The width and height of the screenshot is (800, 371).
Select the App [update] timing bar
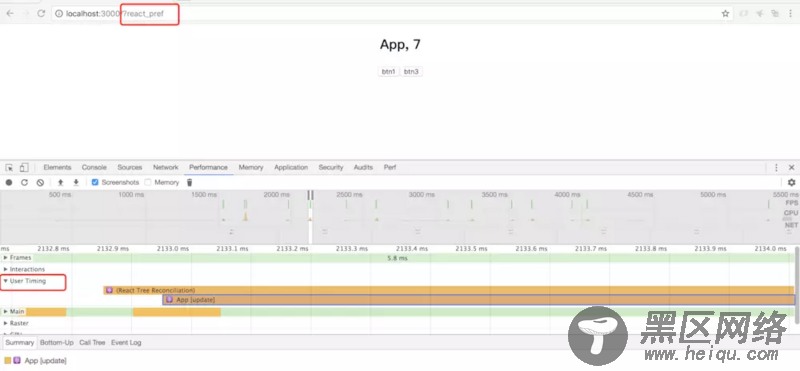click(479, 300)
